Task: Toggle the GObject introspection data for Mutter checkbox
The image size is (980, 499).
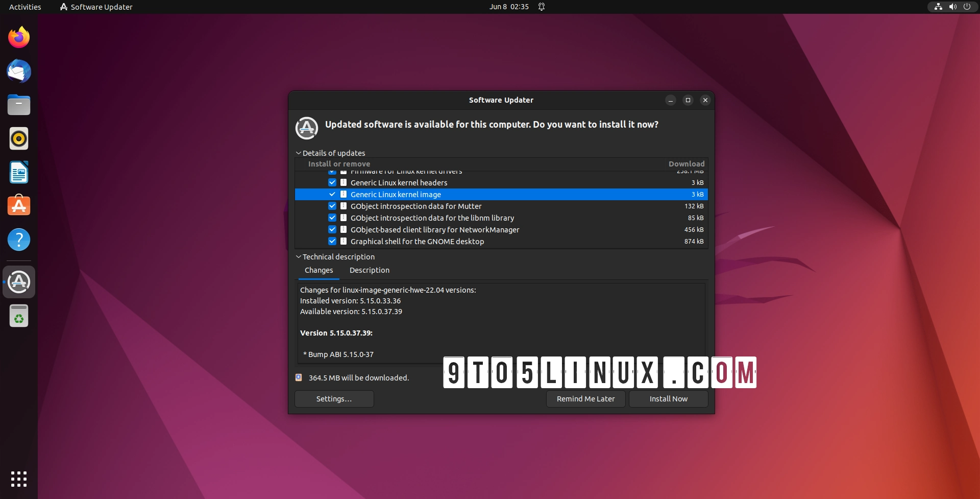Action: pos(332,206)
